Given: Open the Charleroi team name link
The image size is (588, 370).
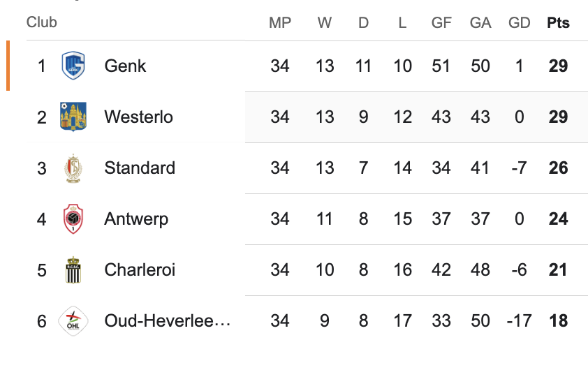Looking at the screenshot, I should coord(140,270).
